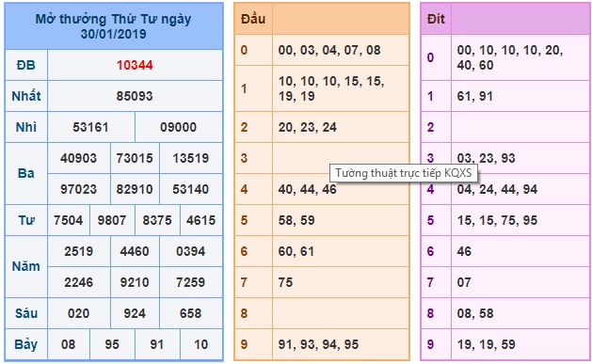The width and height of the screenshot is (592, 364).
Task: Click the header 'Mở thưởng Thứ Tư ngày 30/01/2019'
Action: pos(113,26)
